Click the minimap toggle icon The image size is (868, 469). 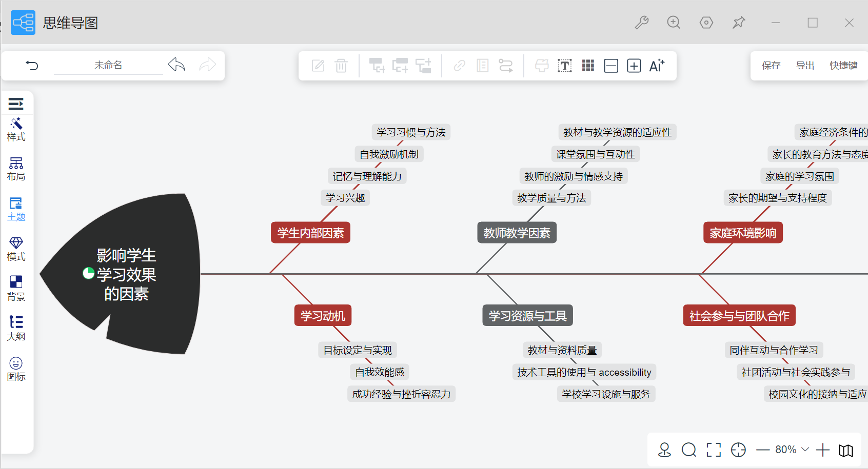click(x=846, y=450)
